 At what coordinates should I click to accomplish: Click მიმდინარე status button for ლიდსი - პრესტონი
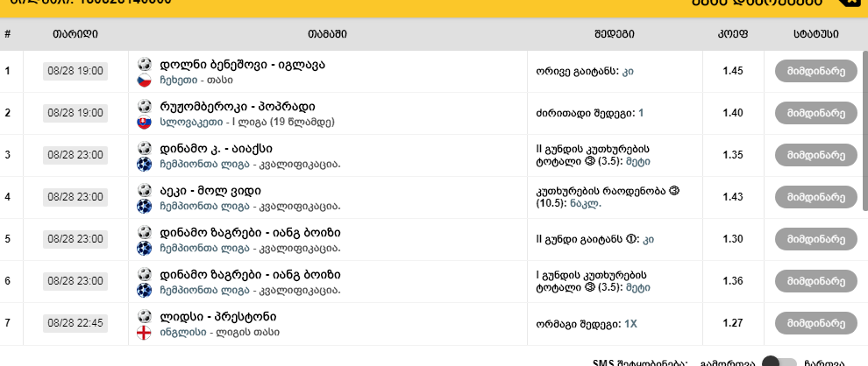point(815,323)
